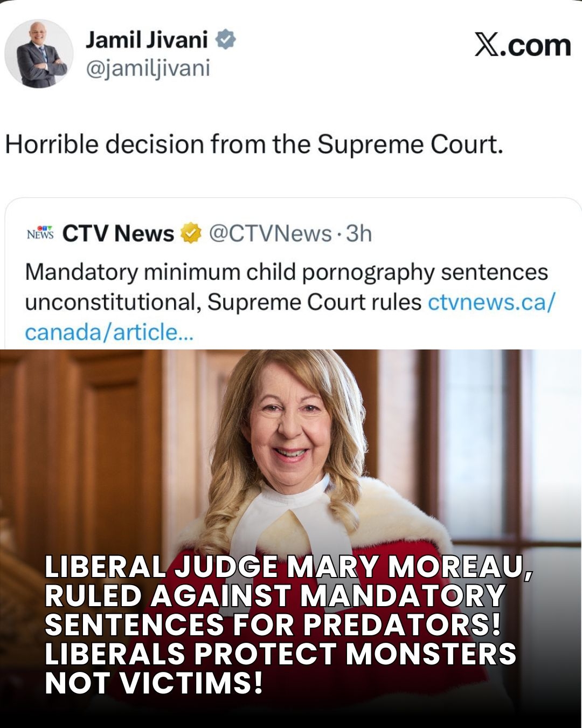Click the "Mandatory minimum" quoted headline text

coord(135,272)
